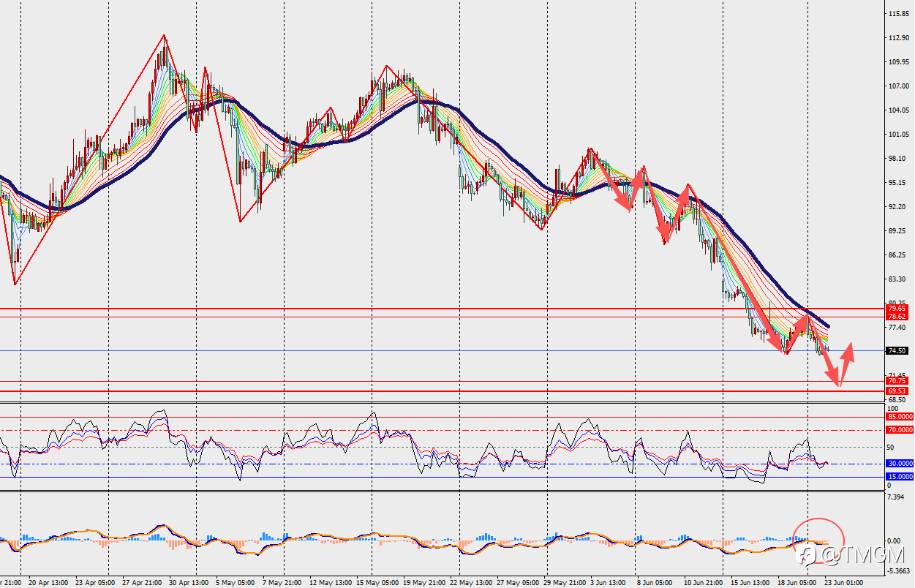Viewport: 915px width, 588px height.
Task: Click the 23 Jun 01:00 time label
Action: point(843,583)
